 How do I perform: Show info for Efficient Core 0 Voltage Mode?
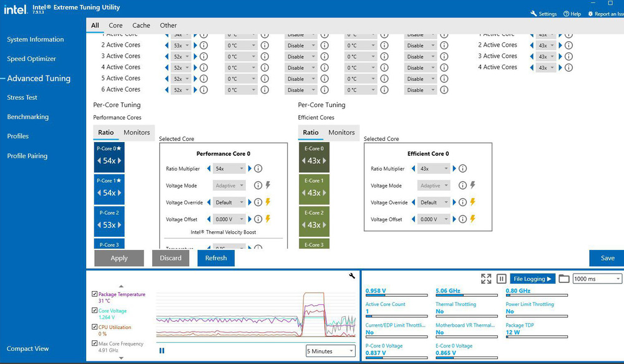462,185
